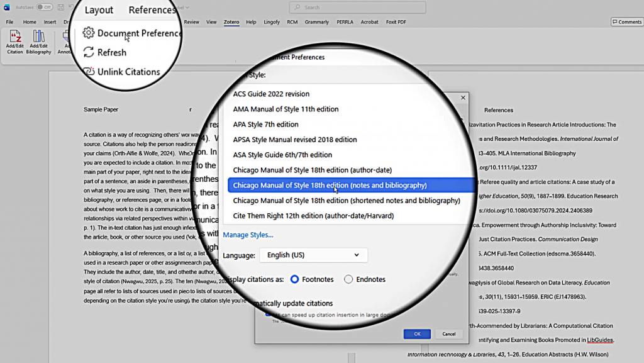
Task: Select the Footnotes radio button
Action: tap(294, 279)
